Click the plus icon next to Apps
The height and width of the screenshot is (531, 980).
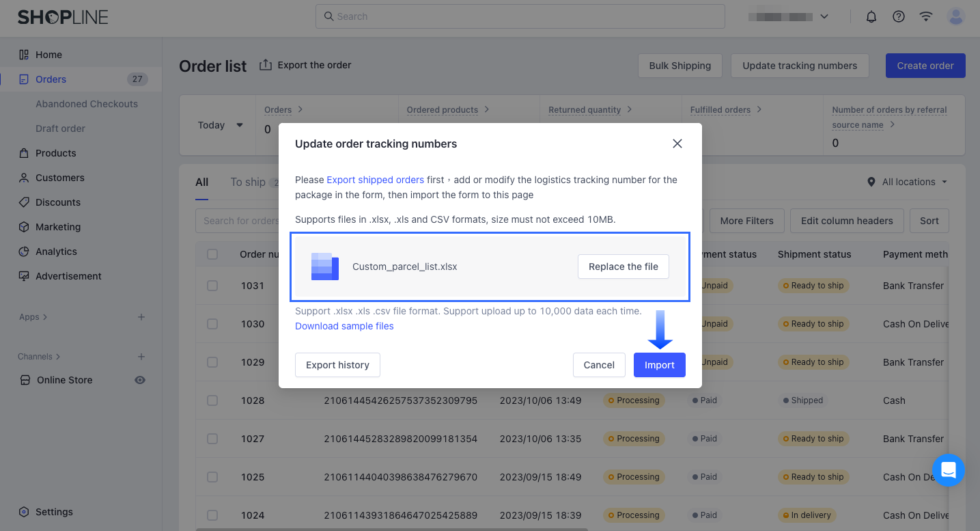click(141, 317)
